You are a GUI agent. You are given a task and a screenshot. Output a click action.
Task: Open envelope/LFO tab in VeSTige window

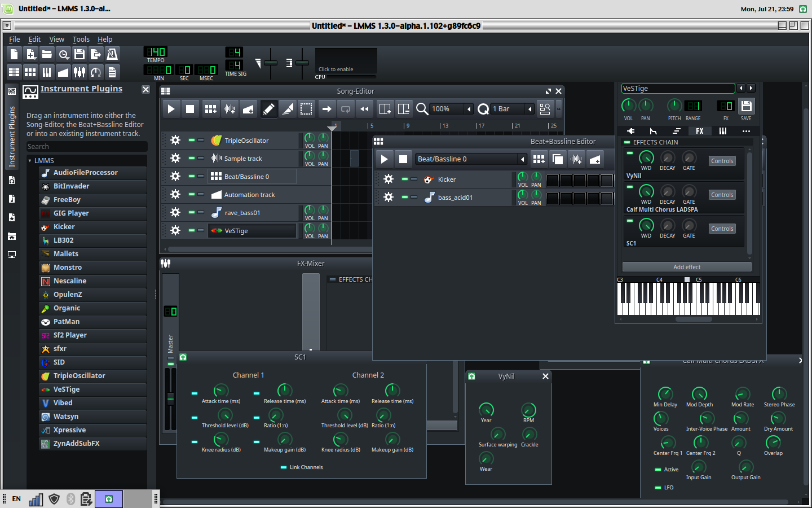(654, 131)
